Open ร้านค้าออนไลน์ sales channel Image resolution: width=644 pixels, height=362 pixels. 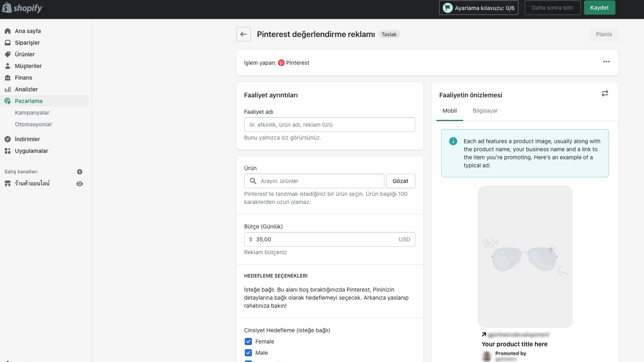(32, 183)
